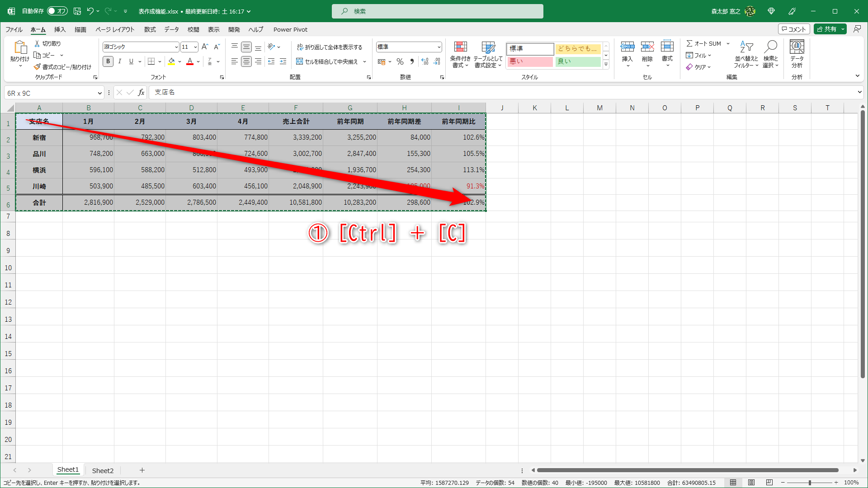Click the Share button
The height and width of the screenshot is (488, 868).
(x=827, y=29)
